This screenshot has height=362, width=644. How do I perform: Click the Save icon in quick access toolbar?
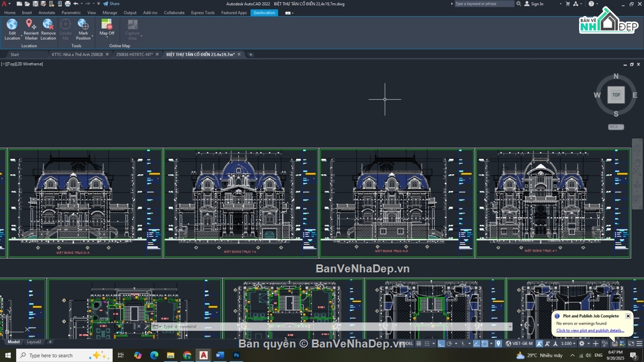coord(35,4)
